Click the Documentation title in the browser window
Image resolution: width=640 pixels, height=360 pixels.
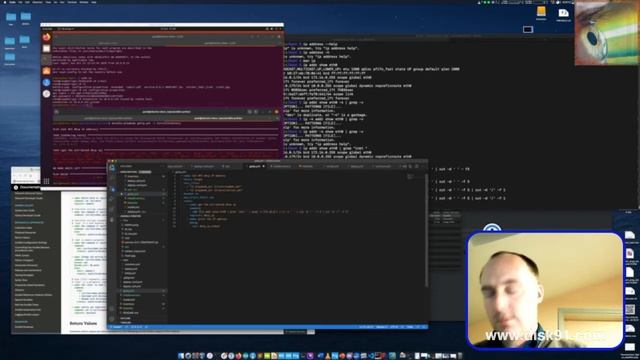click(x=30, y=187)
